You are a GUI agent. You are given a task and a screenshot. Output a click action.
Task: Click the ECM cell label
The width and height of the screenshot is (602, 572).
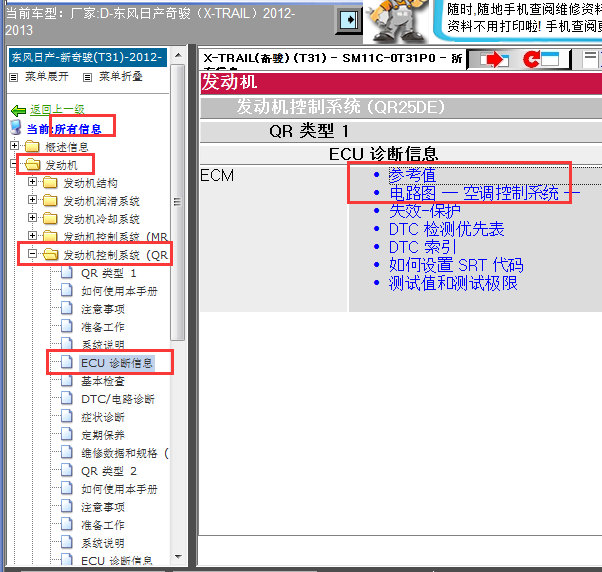(x=217, y=176)
